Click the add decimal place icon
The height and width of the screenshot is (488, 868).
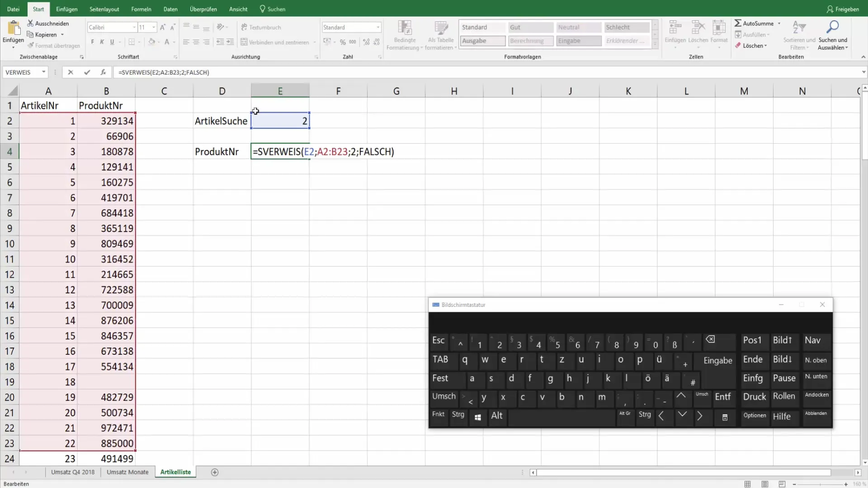366,42
